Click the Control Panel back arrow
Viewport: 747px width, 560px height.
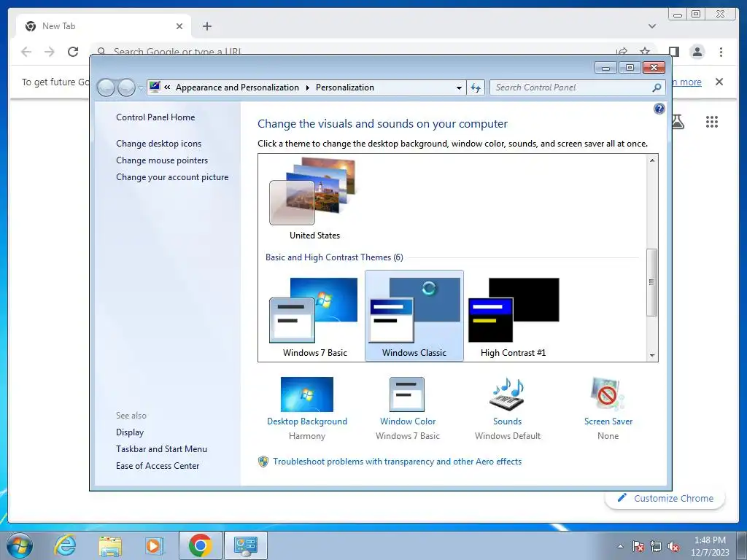point(106,87)
